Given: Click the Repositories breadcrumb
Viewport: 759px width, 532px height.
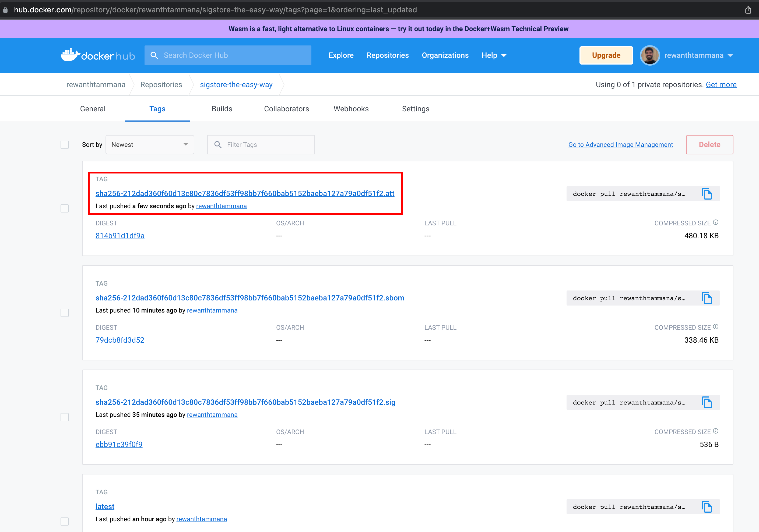Looking at the screenshot, I should (161, 85).
